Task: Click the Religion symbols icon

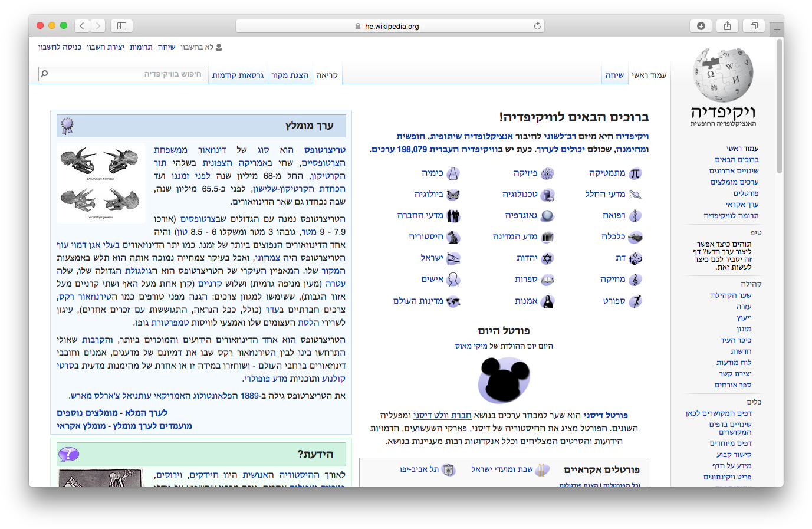Action: point(635,258)
